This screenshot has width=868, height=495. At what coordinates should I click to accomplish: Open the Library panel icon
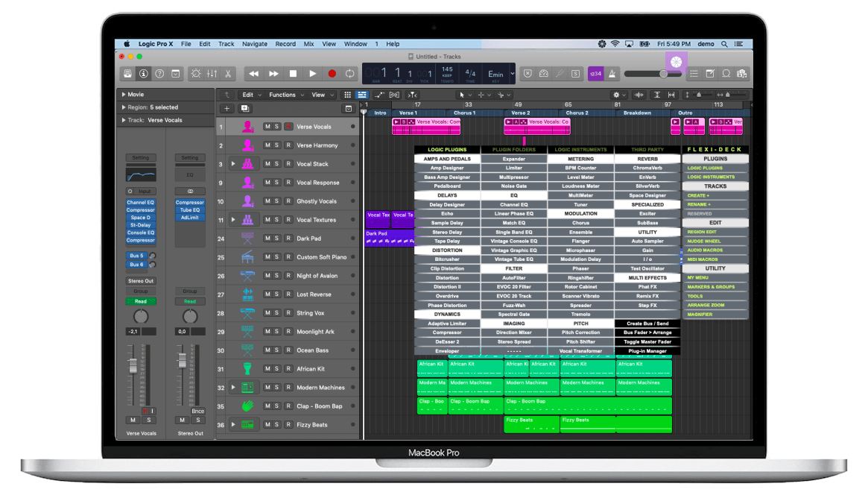pyautogui.click(x=127, y=74)
